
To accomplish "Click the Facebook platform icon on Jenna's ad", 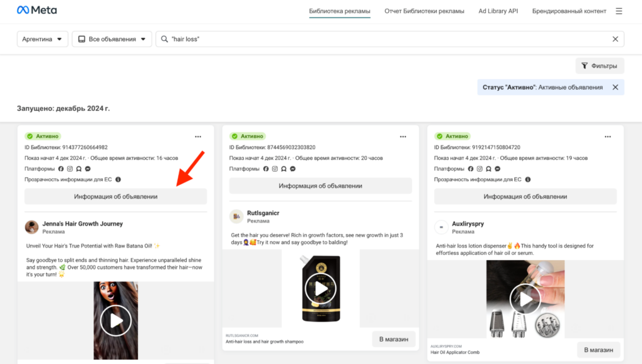I will pyautogui.click(x=61, y=169).
